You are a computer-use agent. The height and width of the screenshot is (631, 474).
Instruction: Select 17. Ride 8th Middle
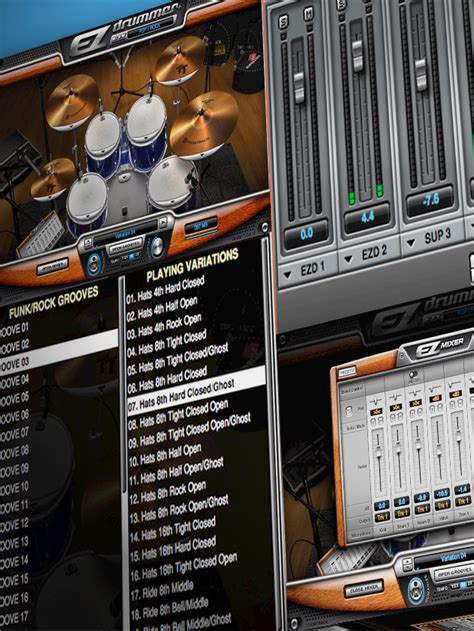[162, 591]
